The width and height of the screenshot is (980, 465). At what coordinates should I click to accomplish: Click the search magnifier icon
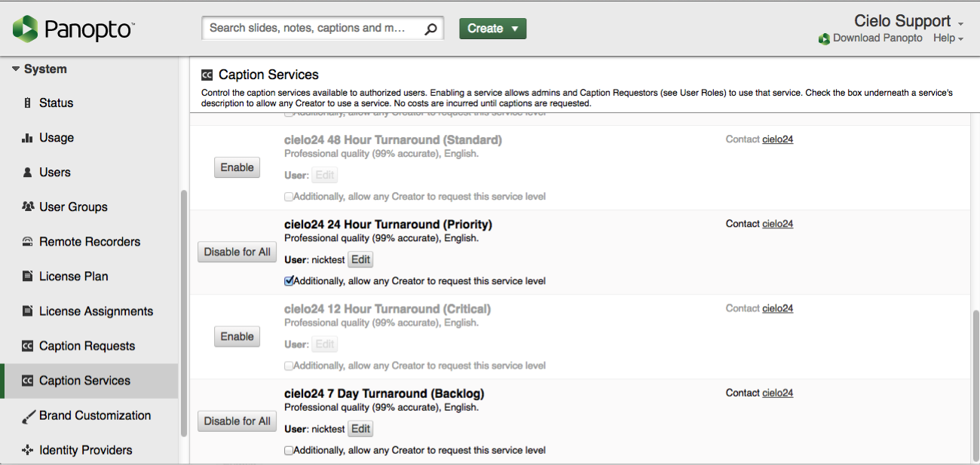pos(430,29)
